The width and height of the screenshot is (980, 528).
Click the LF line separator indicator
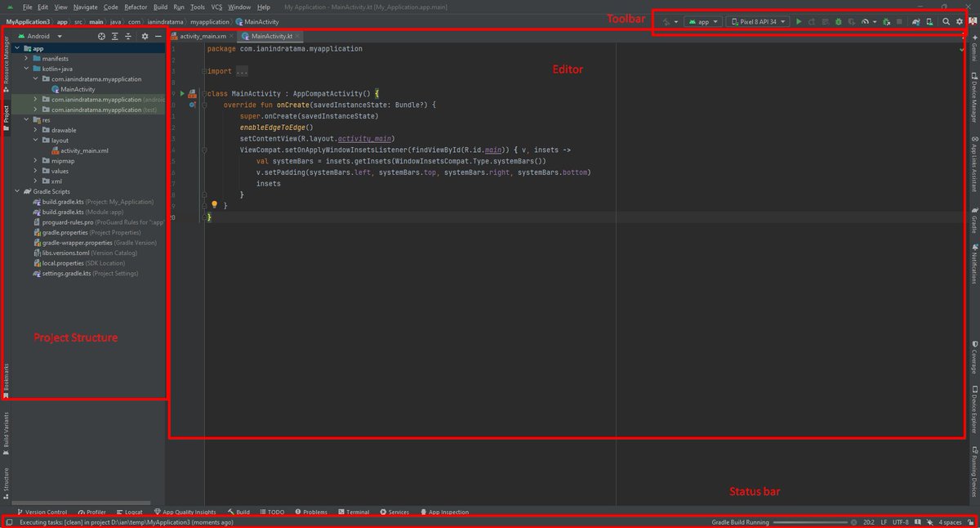click(884, 521)
